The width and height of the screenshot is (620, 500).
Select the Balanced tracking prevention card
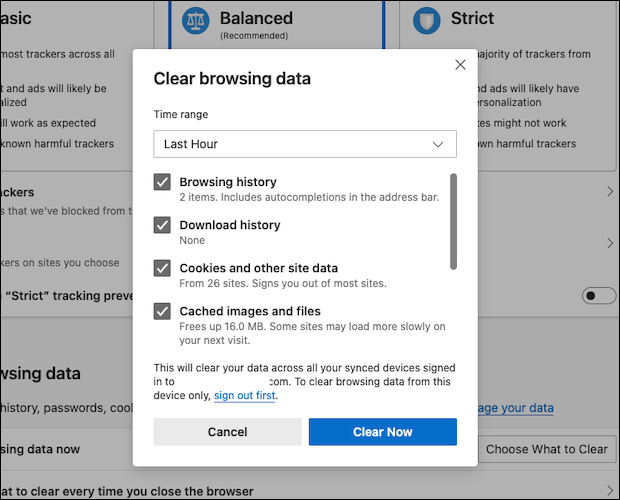coord(277,25)
